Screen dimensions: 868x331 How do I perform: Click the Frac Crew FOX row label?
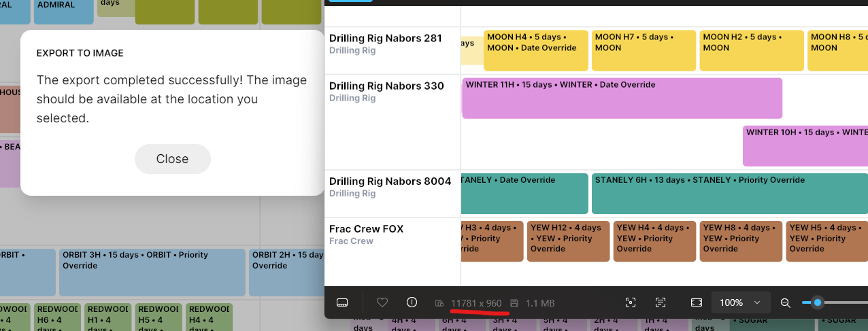coord(367,229)
